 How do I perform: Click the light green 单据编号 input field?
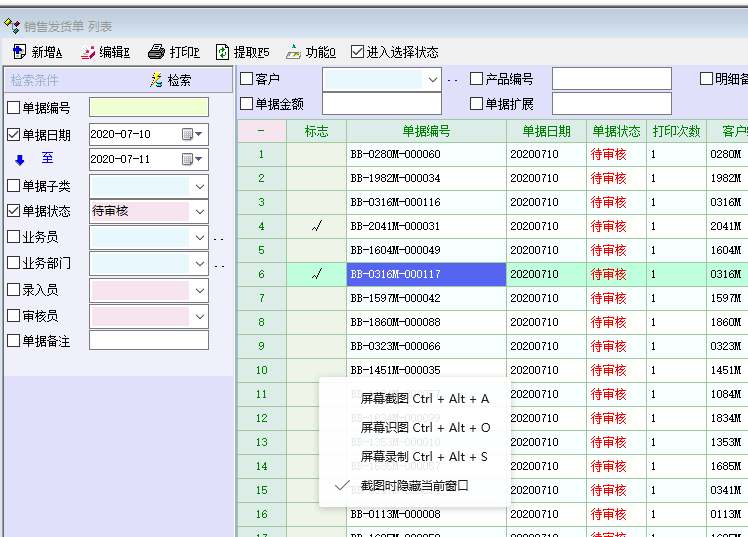148,108
